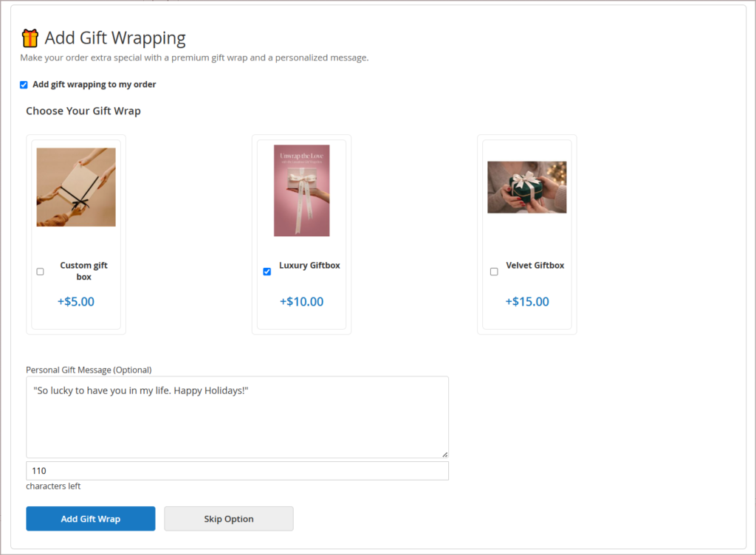Select the Custom gift box image
The height and width of the screenshot is (555, 756).
tap(76, 187)
